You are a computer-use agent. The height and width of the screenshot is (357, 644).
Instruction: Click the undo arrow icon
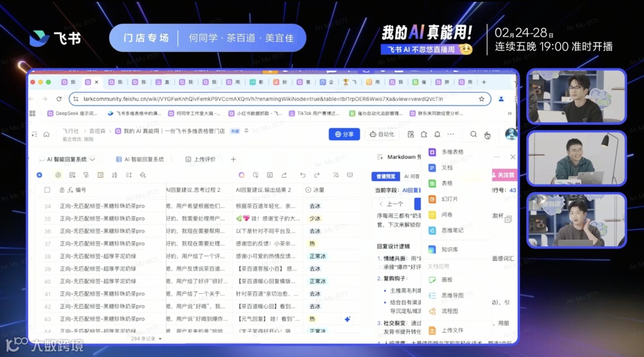303,175
